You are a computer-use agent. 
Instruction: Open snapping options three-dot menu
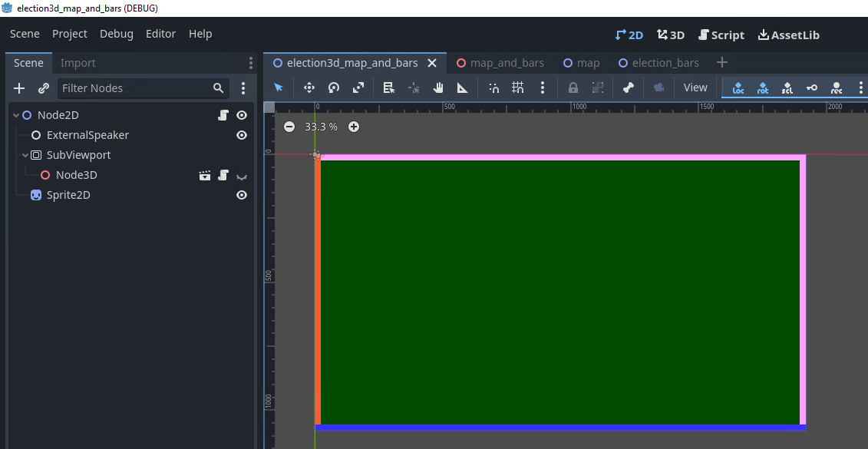543,87
